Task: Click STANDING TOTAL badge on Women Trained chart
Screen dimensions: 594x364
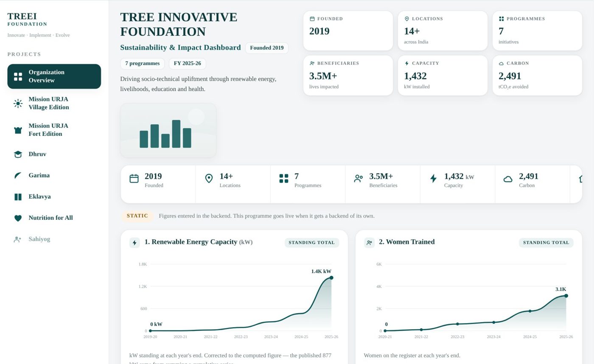Action: 546,243
